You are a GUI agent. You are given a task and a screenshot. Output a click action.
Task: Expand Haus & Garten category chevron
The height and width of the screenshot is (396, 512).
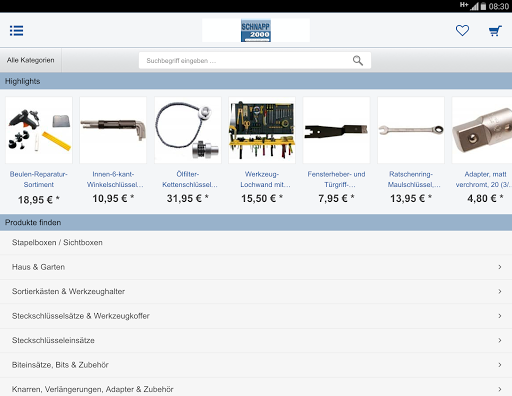[x=500, y=267]
